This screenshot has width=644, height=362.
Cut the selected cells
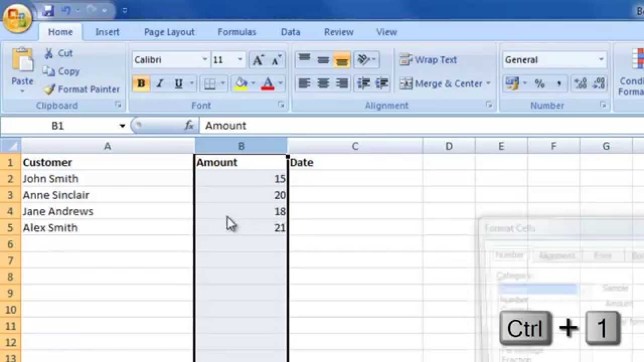coord(58,53)
